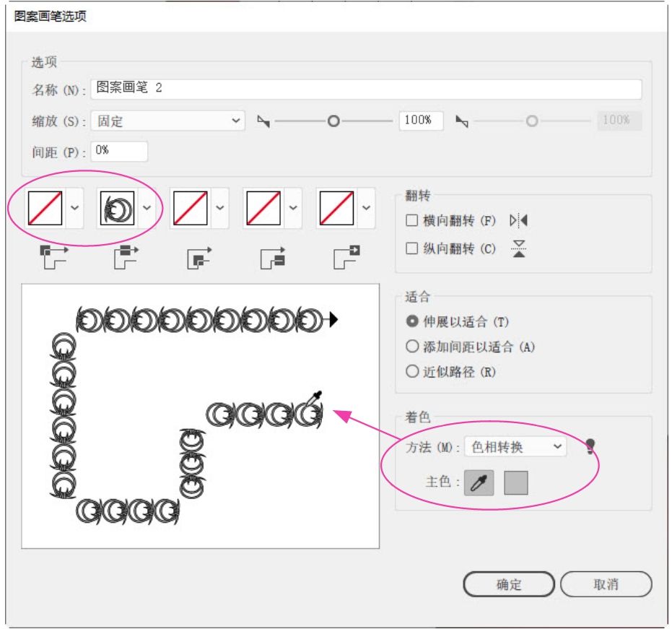Select 添加间距以适合 (A) radio option
This screenshot has width=672, height=629.
click(x=412, y=346)
